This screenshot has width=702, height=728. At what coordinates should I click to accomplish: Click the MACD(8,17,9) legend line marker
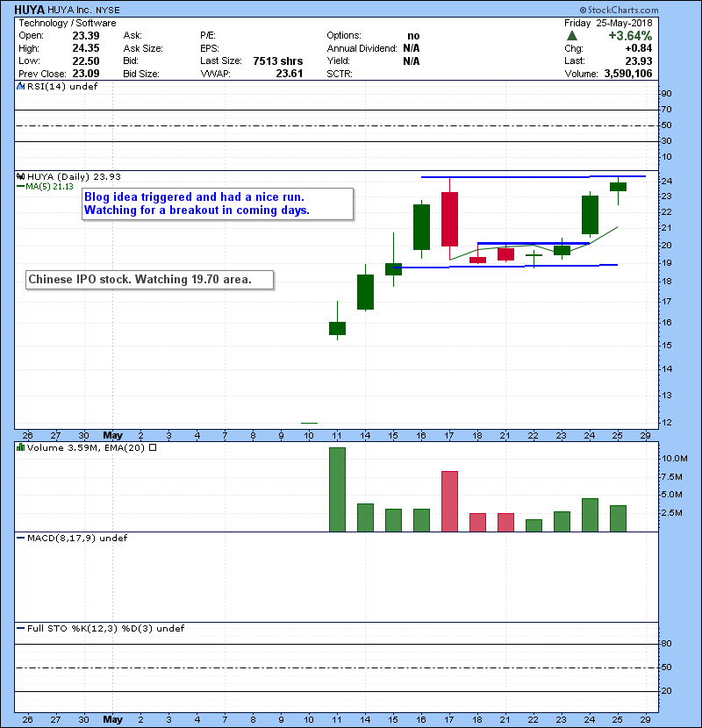(20, 539)
